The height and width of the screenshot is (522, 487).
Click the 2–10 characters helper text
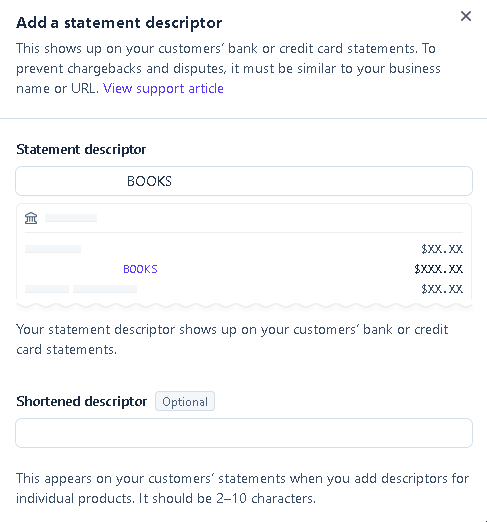tap(243, 488)
